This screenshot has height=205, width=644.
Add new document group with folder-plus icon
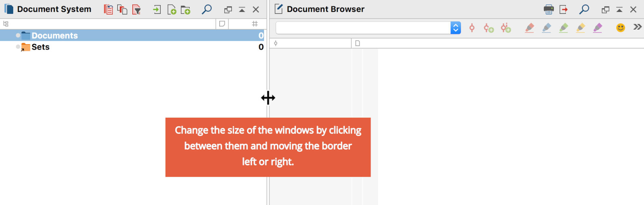coord(185,10)
